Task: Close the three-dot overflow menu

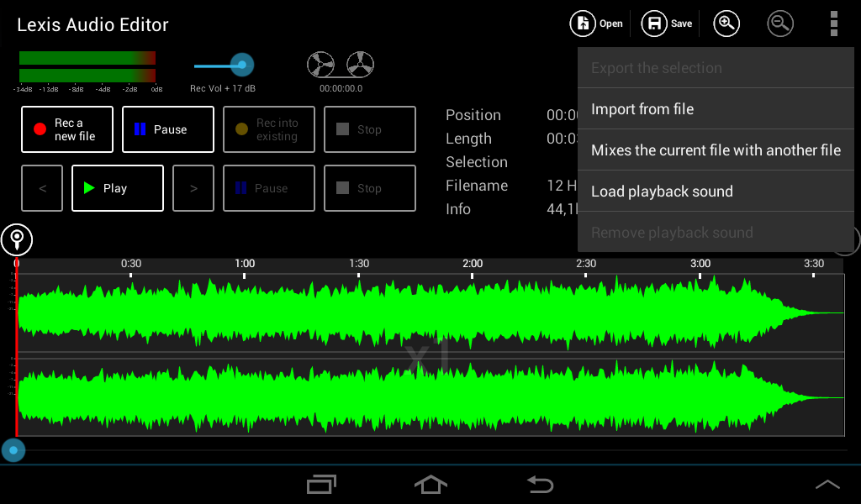Action: point(833,24)
